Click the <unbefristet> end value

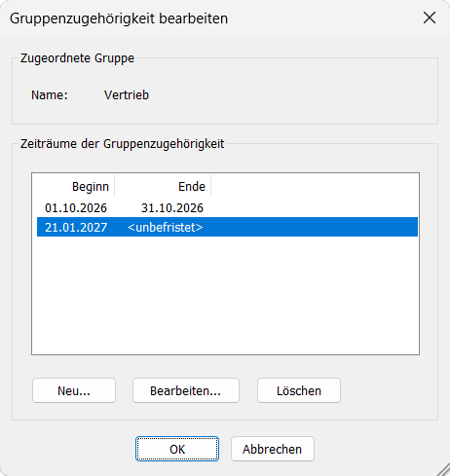click(x=166, y=228)
